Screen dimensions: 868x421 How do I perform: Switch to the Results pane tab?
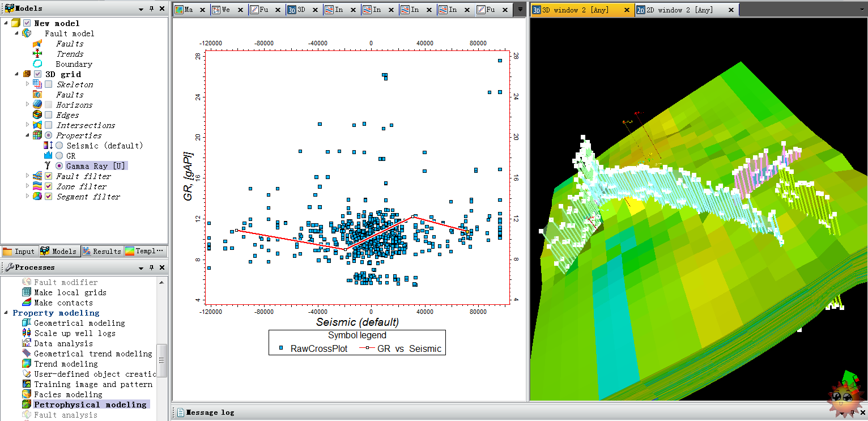tap(101, 251)
